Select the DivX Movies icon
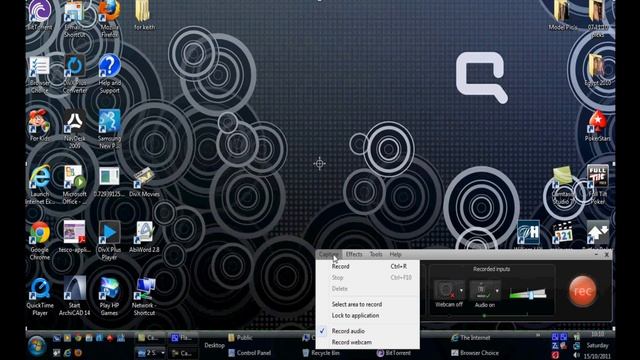Screen dimensions: 640x360 [144, 182]
